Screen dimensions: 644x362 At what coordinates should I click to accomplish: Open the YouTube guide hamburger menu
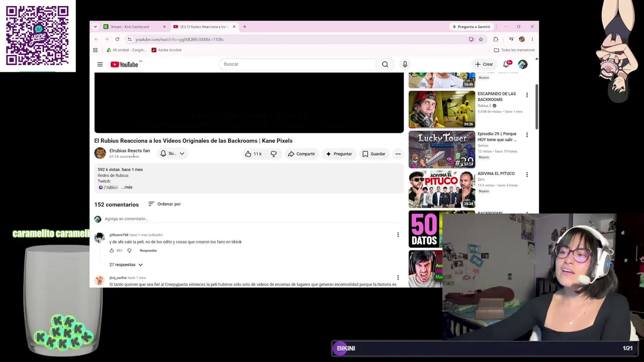[x=100, y=64]
